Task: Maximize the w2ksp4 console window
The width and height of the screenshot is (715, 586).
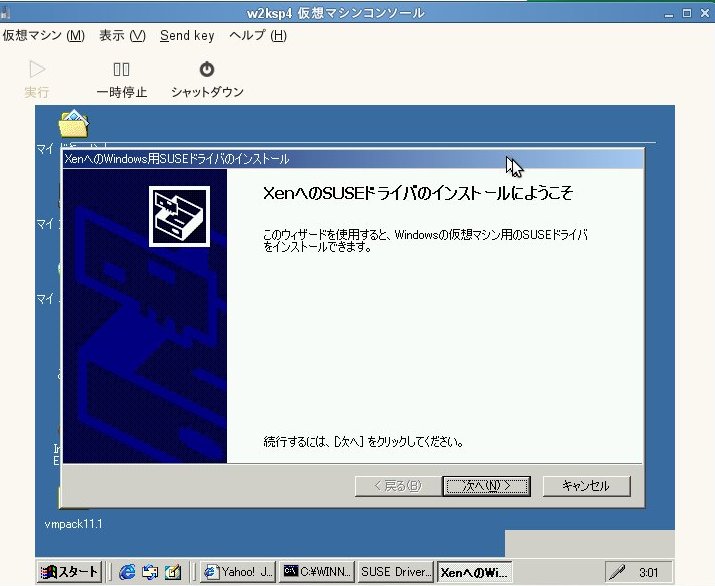Action: pyautogui.click(x=687, y=14)
